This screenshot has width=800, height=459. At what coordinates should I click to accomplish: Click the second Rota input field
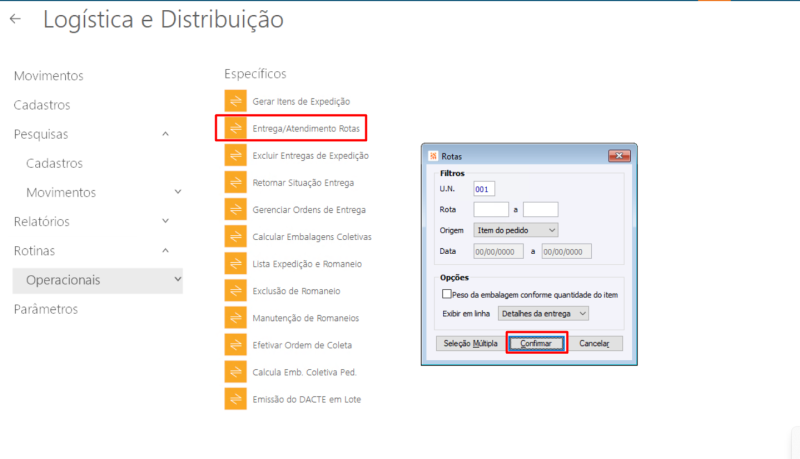(540, 209)
